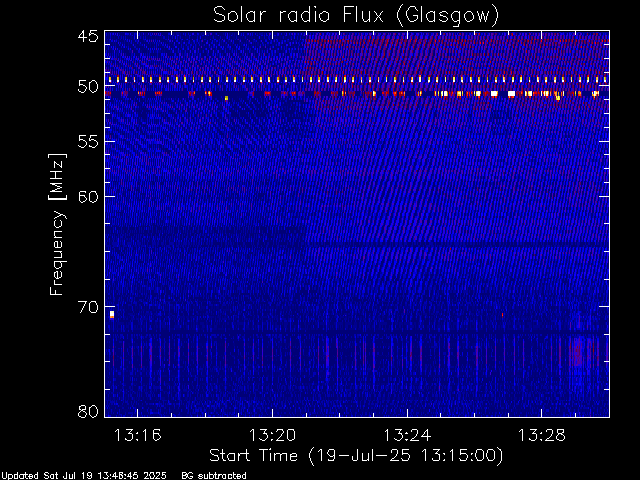Click the frequency tick label 50
Image resolution: width=640 pixels, height=480 pixels.
[x=88, y=87]
